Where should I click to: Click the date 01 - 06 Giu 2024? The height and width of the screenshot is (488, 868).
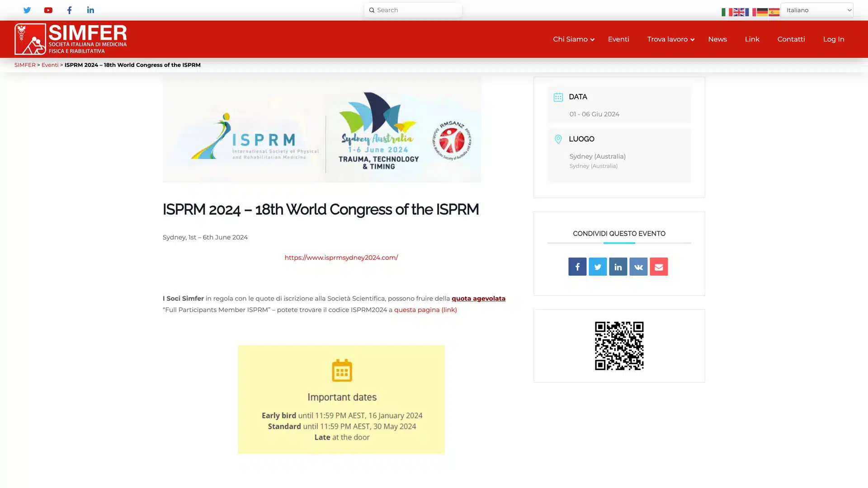coord(594,114)
